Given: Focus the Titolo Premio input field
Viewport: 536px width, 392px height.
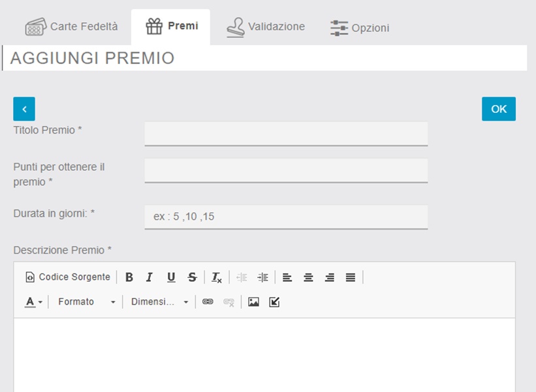Looking at the screenshot, I should pos(286,133).
